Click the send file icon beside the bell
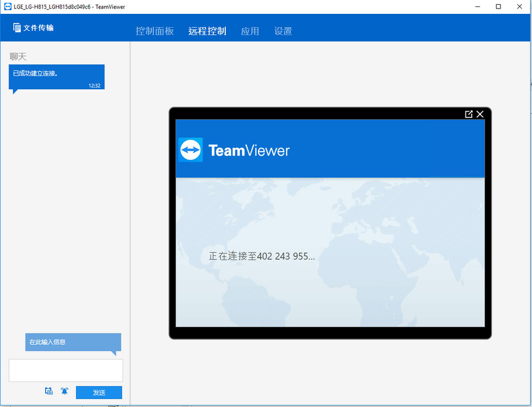The image size is (532, 407). pos(49,391)
